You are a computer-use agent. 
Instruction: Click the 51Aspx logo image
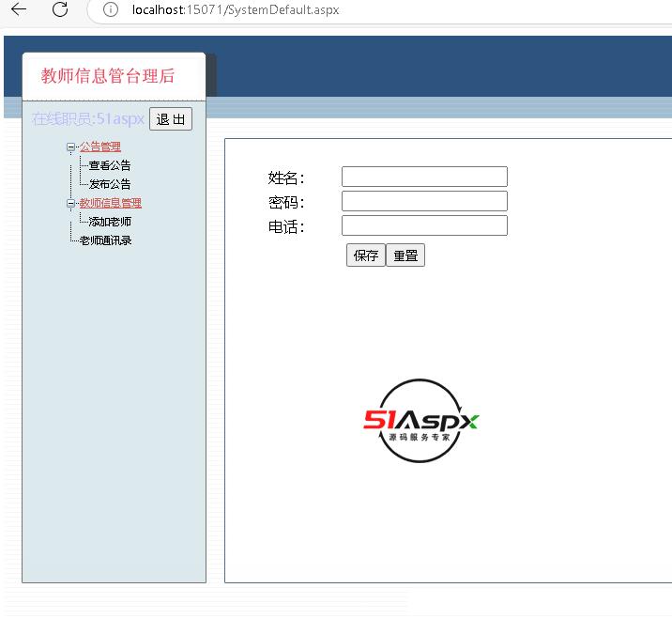pos(420,421)
